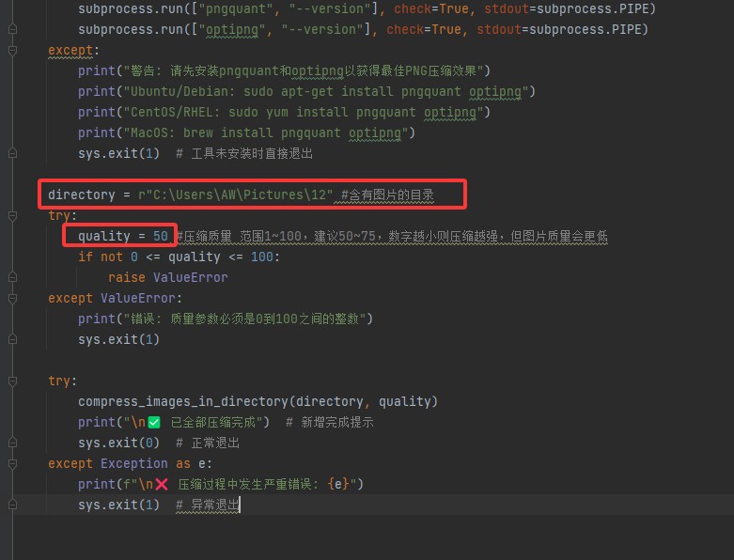Image resolution: width=734 pixels, height=560 pixels.
Task: Collapse the 'try:' block before compress_images_in_directory
Action: click(x=12, y=381)
